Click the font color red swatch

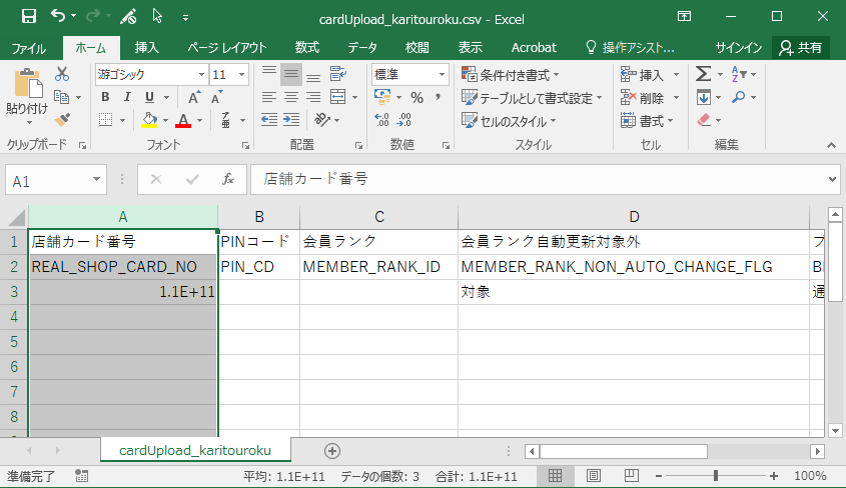click(182, 120)
